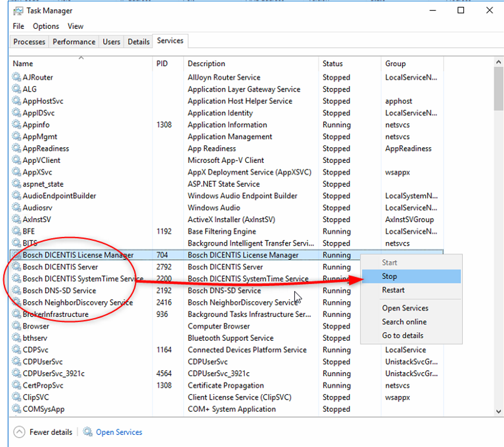The image size is (504, 447).
Task: Click the gear icon beside AJRouter
Action: 17,77
